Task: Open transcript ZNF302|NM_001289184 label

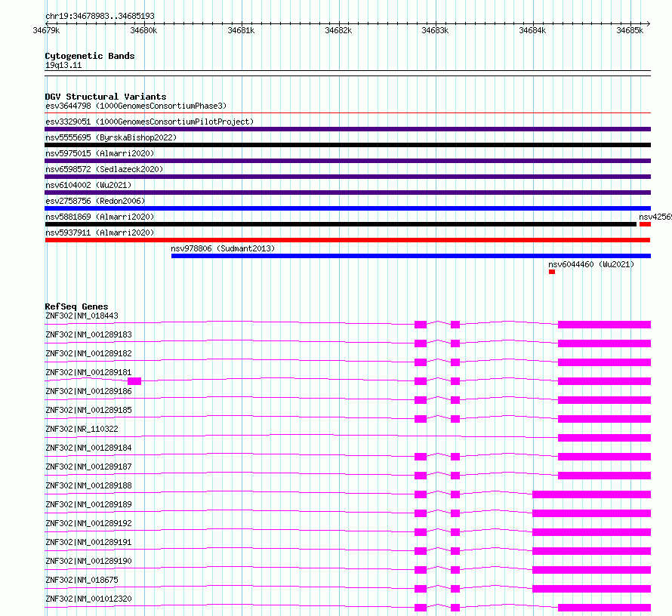Action: [88, 448]
